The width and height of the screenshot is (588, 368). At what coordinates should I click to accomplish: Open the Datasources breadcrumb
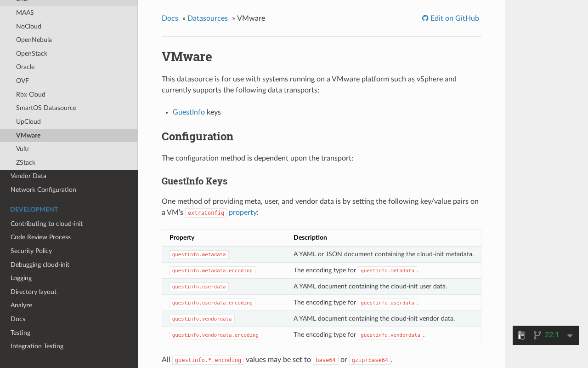[x=208, y=17]
